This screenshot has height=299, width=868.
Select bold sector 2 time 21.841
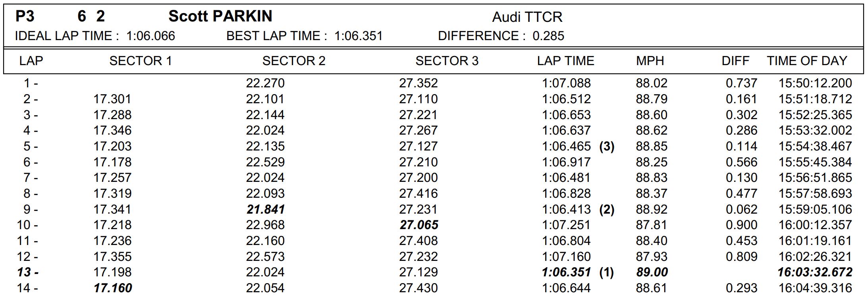266,209
